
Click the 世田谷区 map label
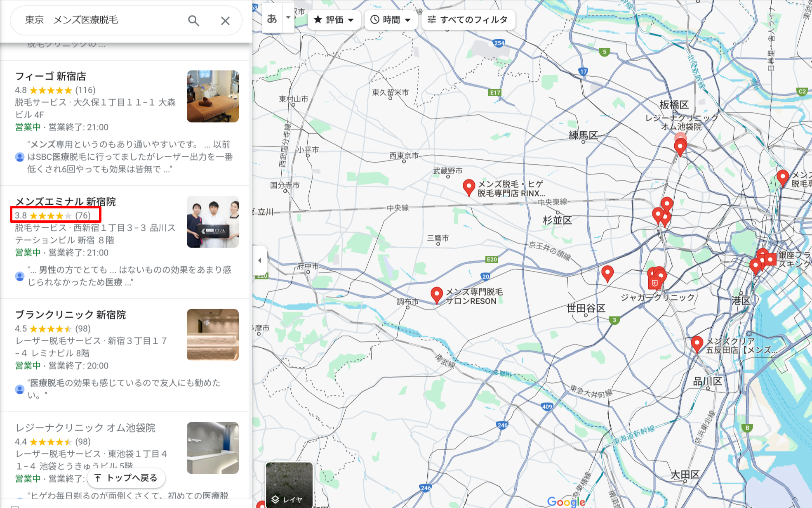pos(586,308)
